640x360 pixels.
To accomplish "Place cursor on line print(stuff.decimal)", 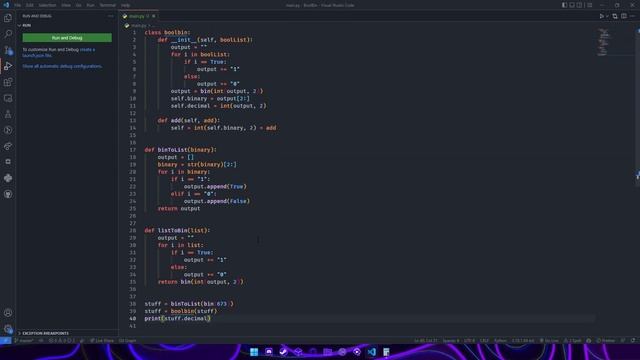I will (178, 318).
